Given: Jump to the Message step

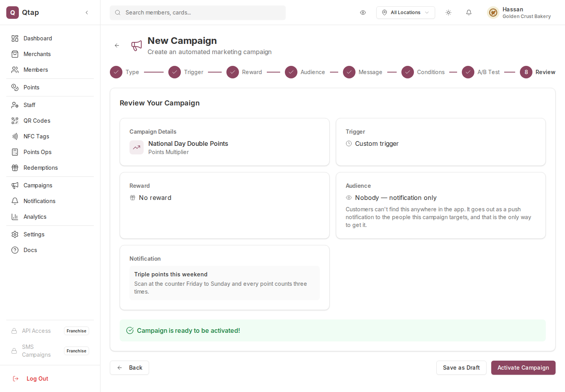Looking at the screenshot, I should click(x=363, y=72).
